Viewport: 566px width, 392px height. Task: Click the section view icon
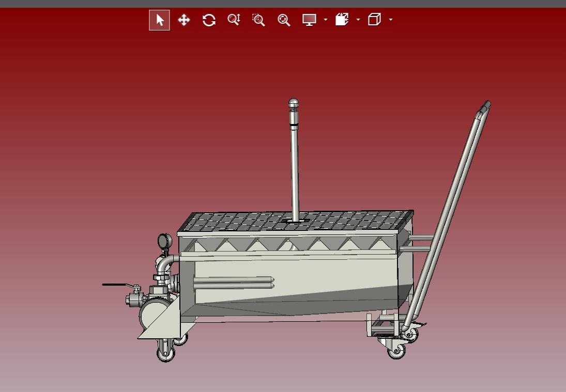click(342, 20)
